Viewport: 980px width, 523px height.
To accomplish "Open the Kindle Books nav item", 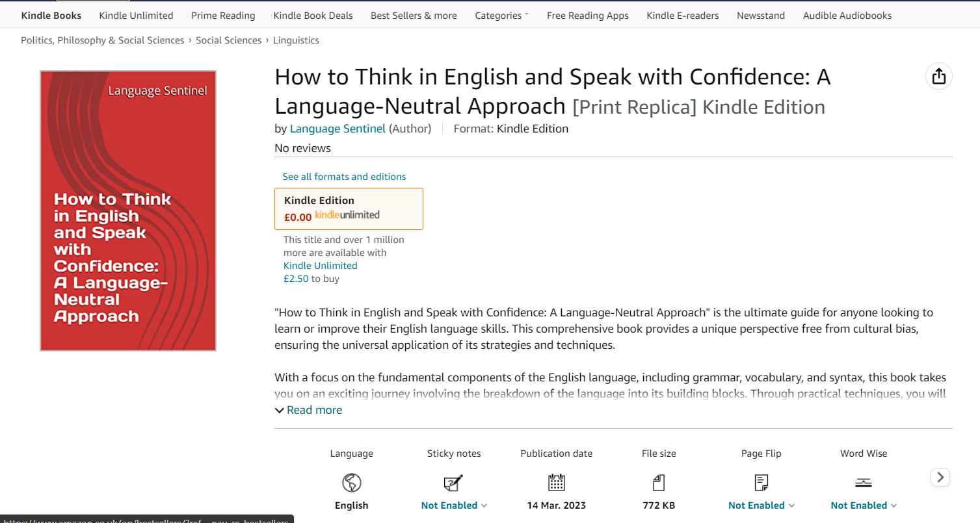I will [51, 16].
